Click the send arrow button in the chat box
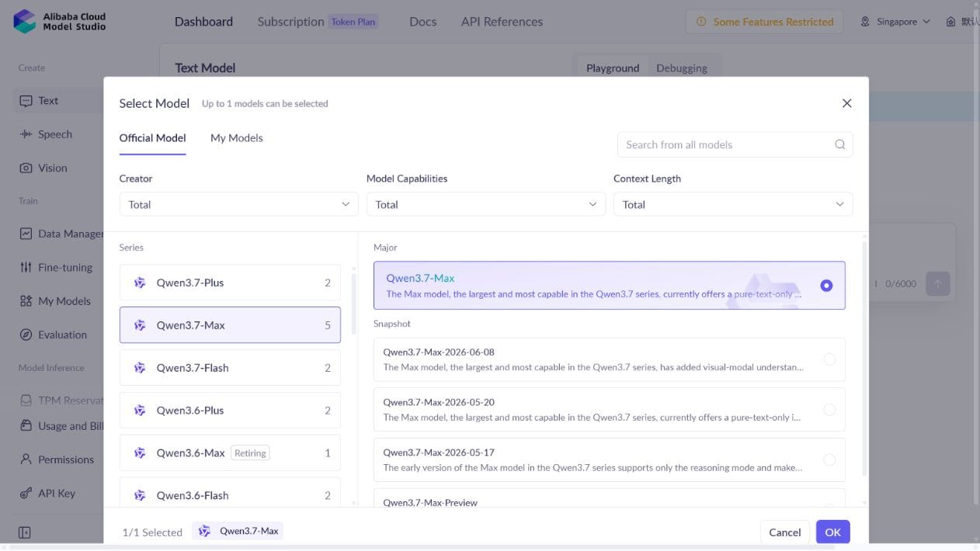This screenshot has height=551, width=980. 937,283
